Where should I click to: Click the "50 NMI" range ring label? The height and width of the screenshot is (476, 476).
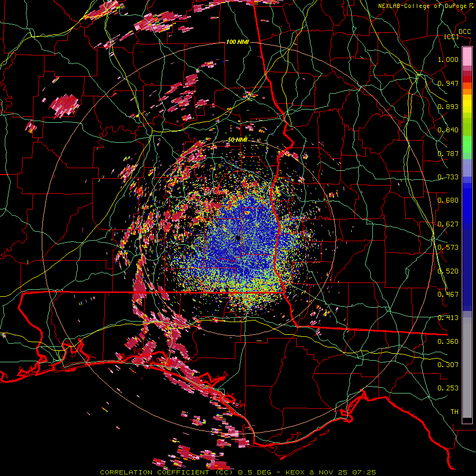tap(237, 140)
